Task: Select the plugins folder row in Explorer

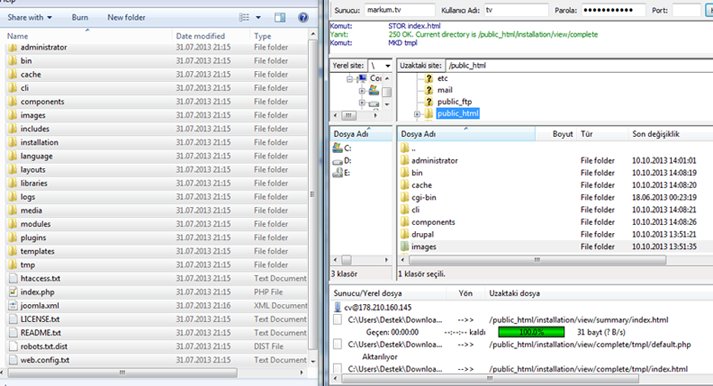Action: 157,237
